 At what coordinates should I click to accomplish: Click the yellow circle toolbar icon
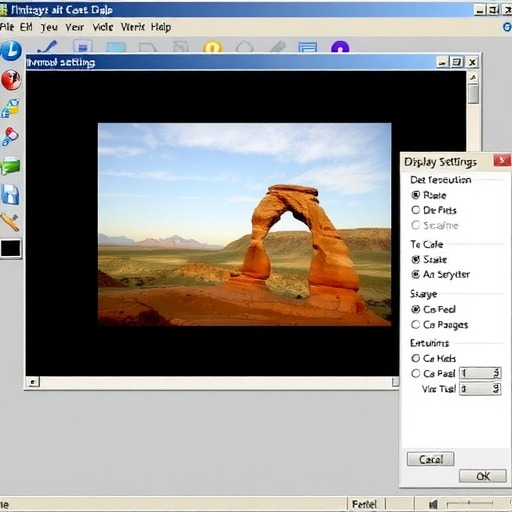tap(212, 47)
